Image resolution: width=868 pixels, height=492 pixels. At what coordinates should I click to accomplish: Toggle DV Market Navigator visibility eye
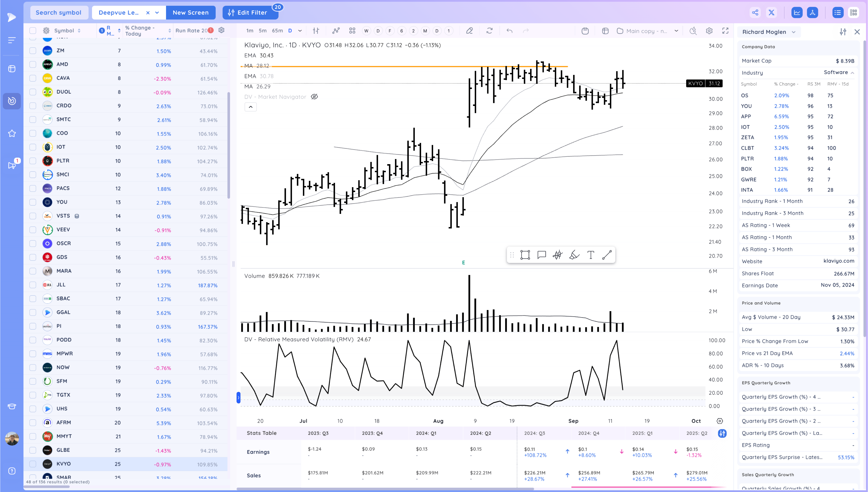[314, 97]
